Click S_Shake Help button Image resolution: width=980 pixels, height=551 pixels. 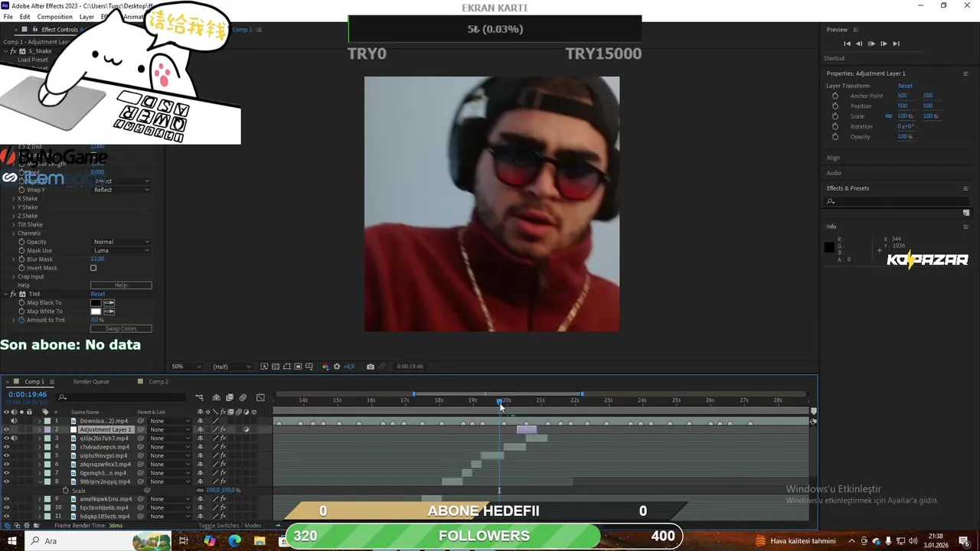121,285
